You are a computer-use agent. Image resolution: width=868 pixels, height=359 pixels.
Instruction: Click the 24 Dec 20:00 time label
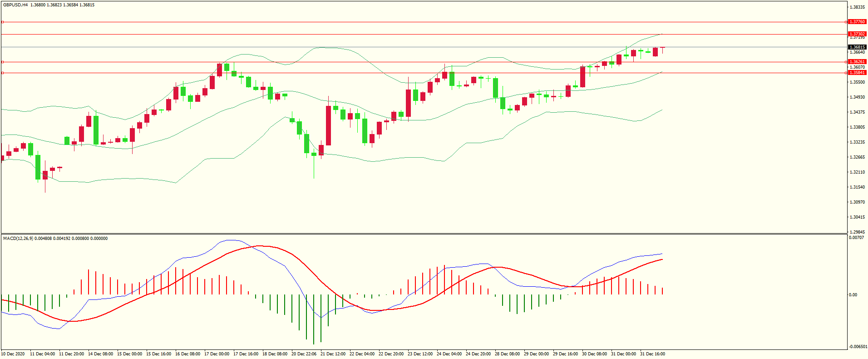[x=478, y=354]
